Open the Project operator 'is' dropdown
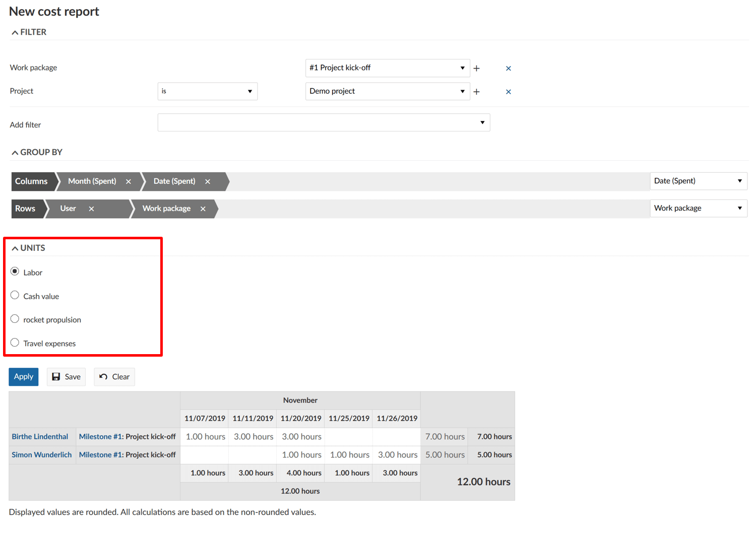This screenshot has height=538, width=756. 207,91
